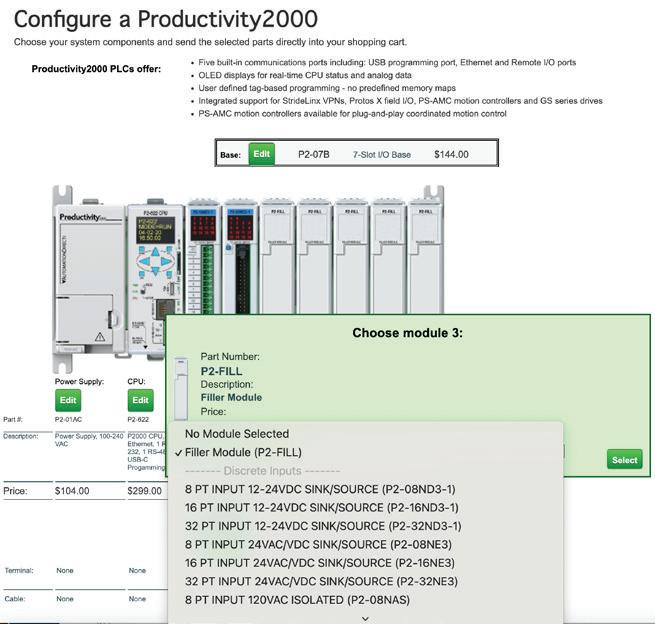Select 8 PT INPUT 120VAC ISOLATED (P2-08NAS)

(365, 600)
